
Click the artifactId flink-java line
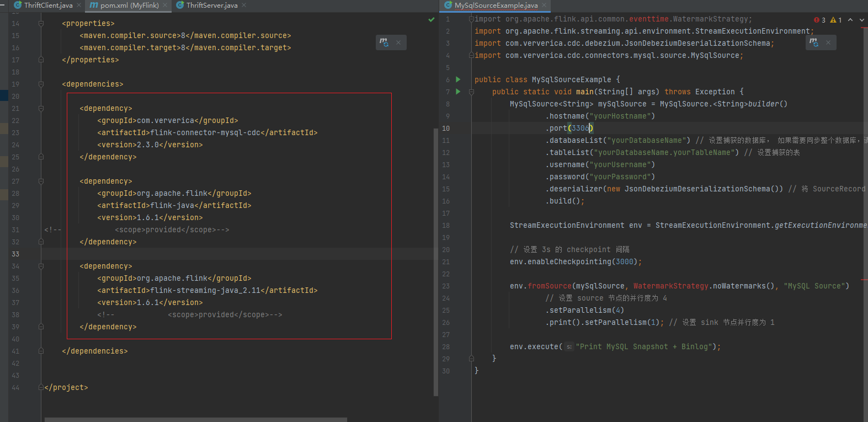click(x=174, y=206)
